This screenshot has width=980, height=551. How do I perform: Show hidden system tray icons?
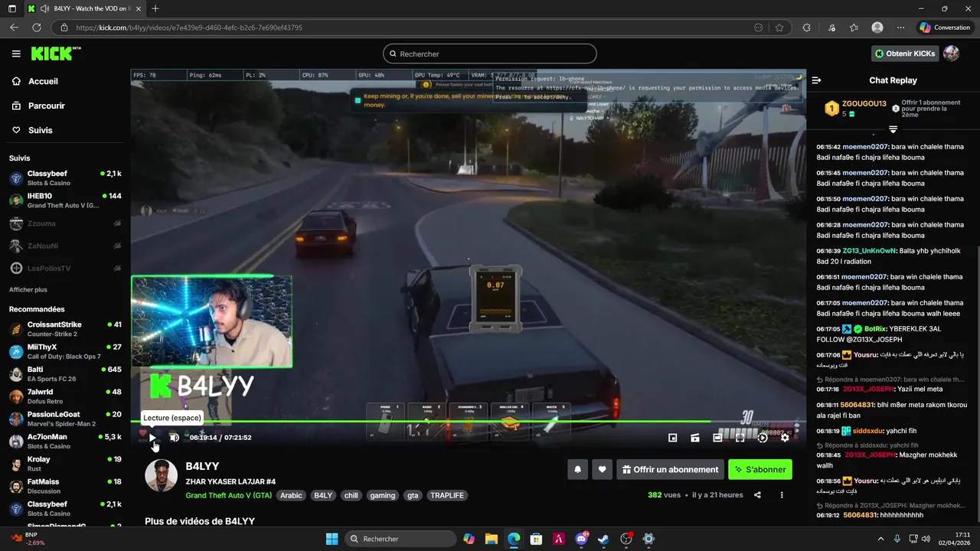pyautogui.click(x=880, y=539)
